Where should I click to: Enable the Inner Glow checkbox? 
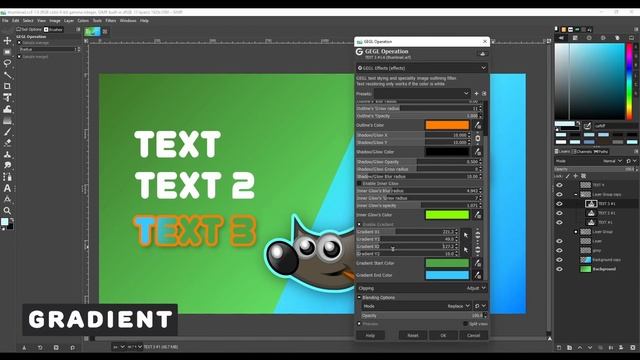click(x=360, y=184)
